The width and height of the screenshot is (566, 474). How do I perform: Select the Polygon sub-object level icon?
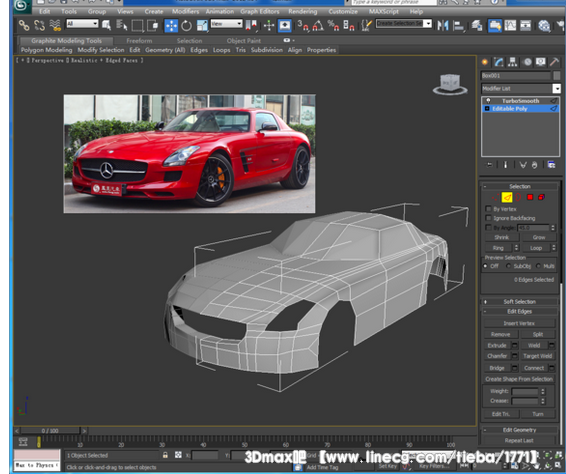pyautogui.click(x=530, y=197)
